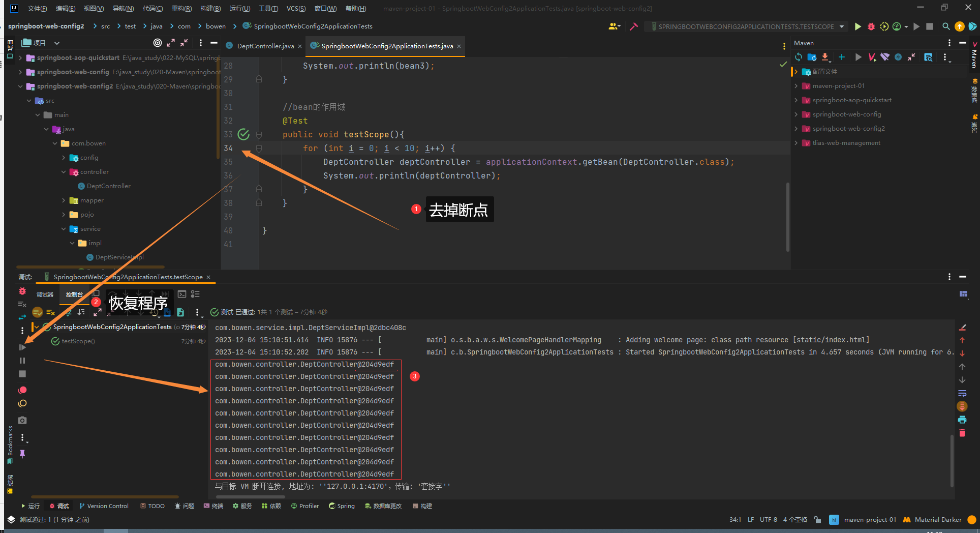The image size is (980, 533).
Task: Sort test results by duration
Action: click(81, 312)
